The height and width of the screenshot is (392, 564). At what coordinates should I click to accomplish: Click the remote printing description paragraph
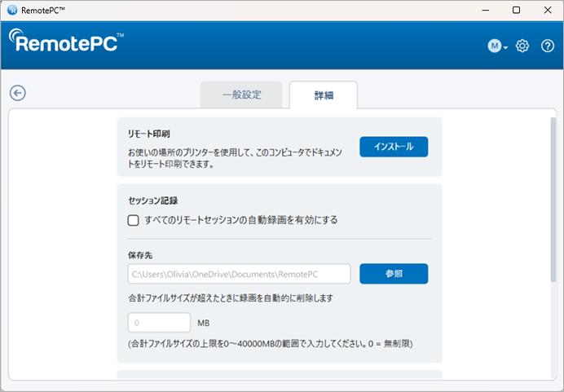click(235, 158)
